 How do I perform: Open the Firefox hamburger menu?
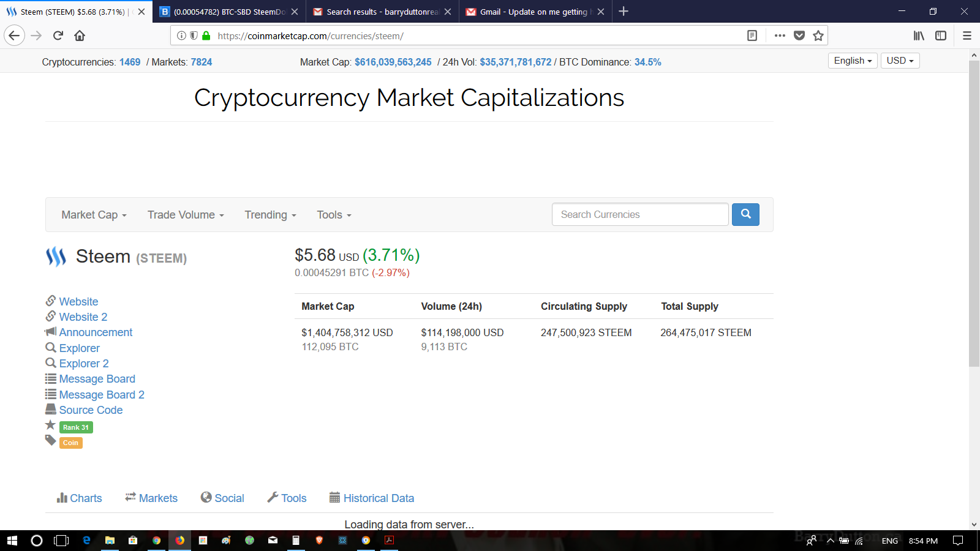967,36
